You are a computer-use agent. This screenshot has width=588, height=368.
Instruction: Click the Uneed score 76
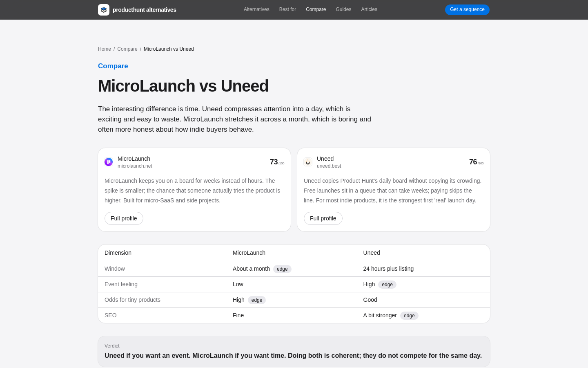coord(473,162)
